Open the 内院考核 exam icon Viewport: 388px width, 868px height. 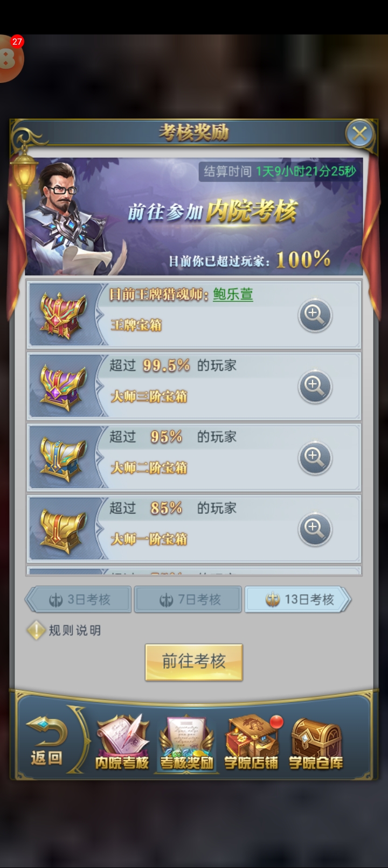[x=122, y=742]
